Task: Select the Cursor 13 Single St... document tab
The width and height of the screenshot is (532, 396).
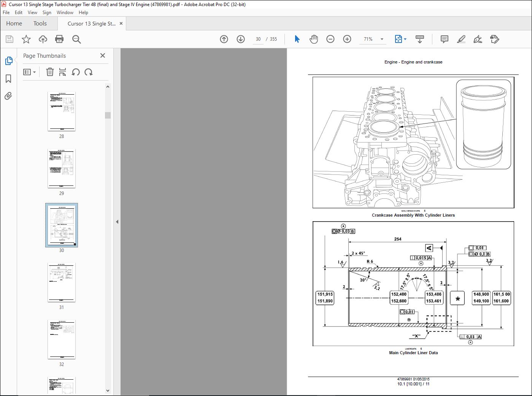Action: point(92,24)
